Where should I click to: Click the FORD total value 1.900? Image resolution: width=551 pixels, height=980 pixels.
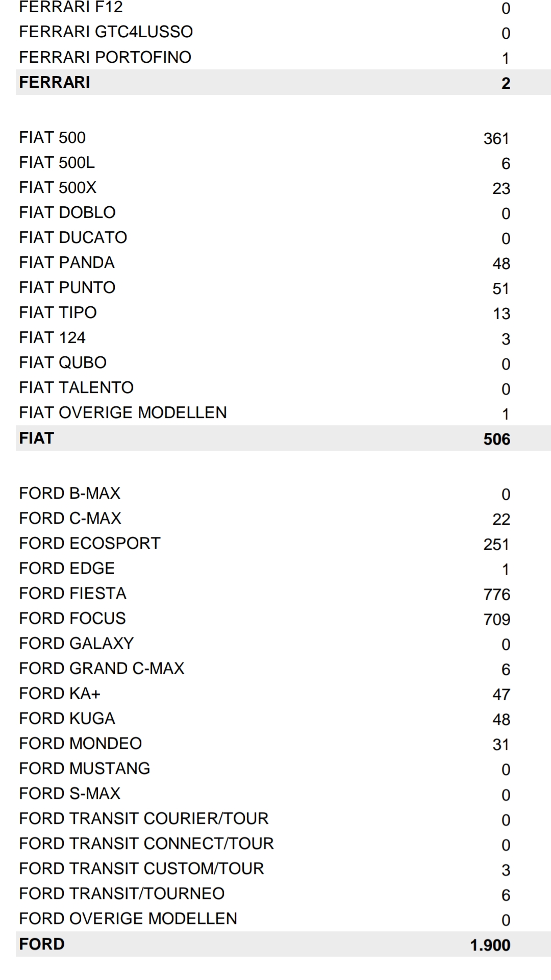pyautogui.click(x=490, y=945)
